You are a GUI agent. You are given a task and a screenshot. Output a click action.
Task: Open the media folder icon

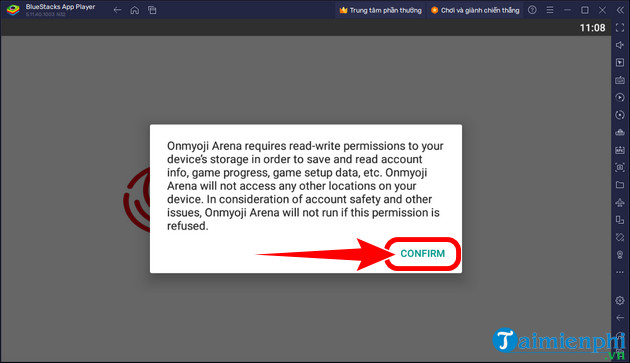pyautogui.click(x=620, y=185)
